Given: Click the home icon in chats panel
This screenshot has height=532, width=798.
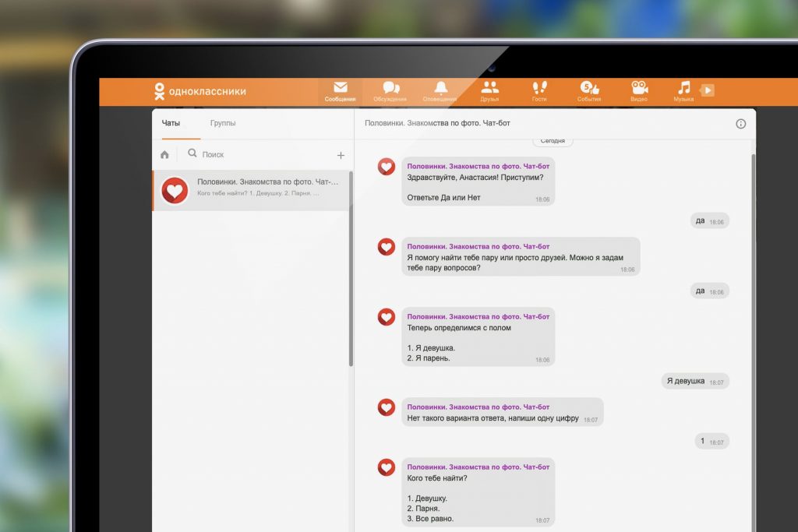Looking at the screenshot, I should [164, 155].
